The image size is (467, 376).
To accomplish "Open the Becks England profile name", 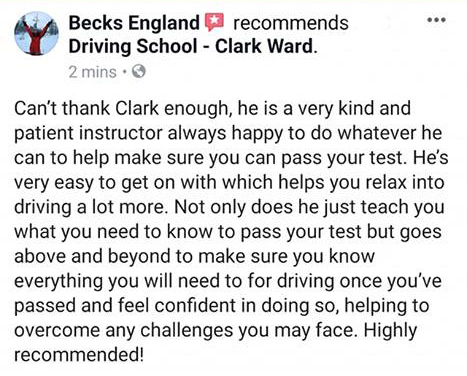I will tap(134, 23).
